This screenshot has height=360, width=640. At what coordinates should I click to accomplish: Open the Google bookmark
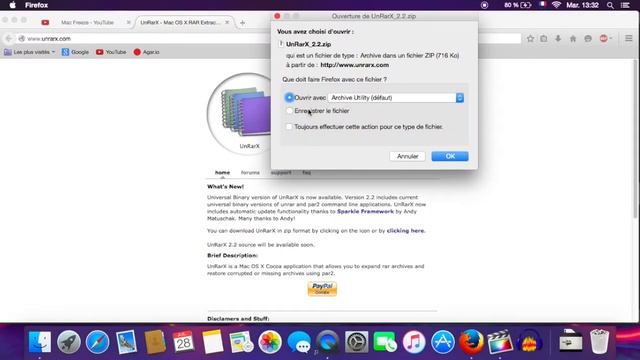coord(75,52)
